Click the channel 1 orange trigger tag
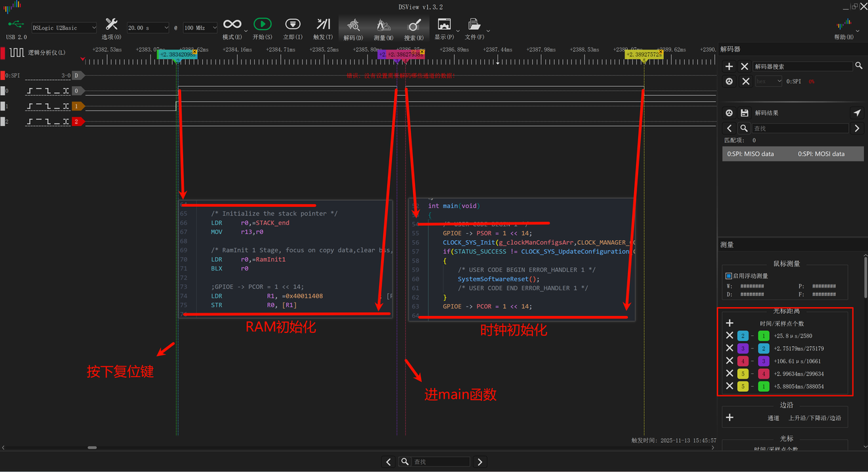This screenshot has width=868, height=472. click(x=77, y=106)
